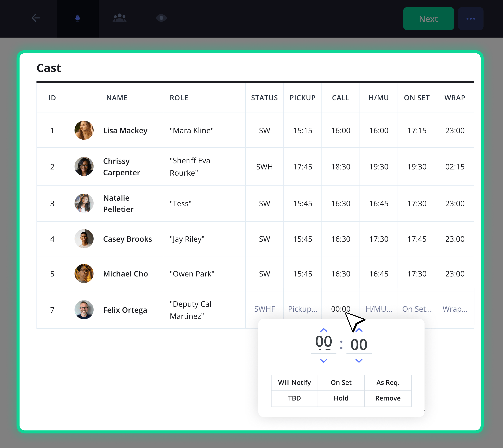Click Lisa Mackey's 17:15 on set time
This screenshot has height=448, width=503.
pyautogui.click(x=417, y=130)
